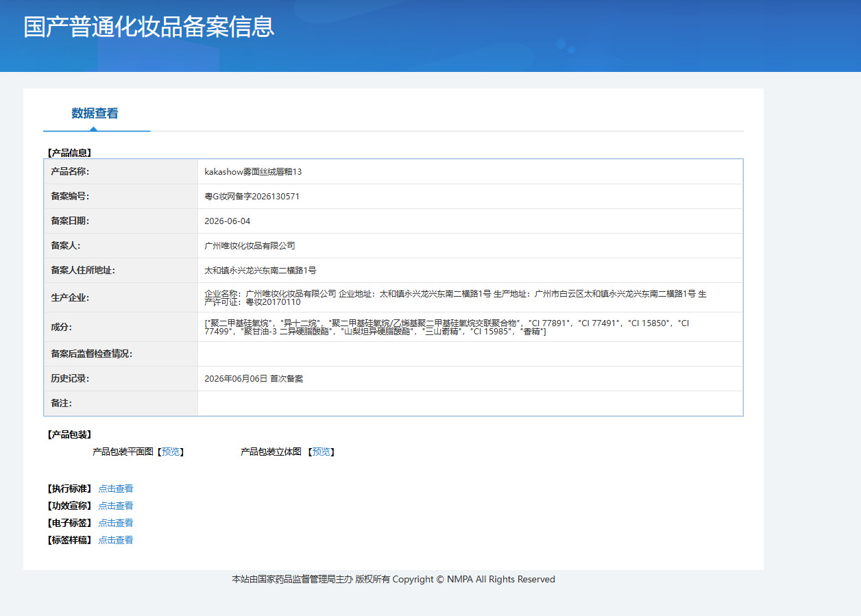The image size is (861, 616).
Task: Click the 【电子标签】 label
Action: pyautogui.click(x=69, y=523)
